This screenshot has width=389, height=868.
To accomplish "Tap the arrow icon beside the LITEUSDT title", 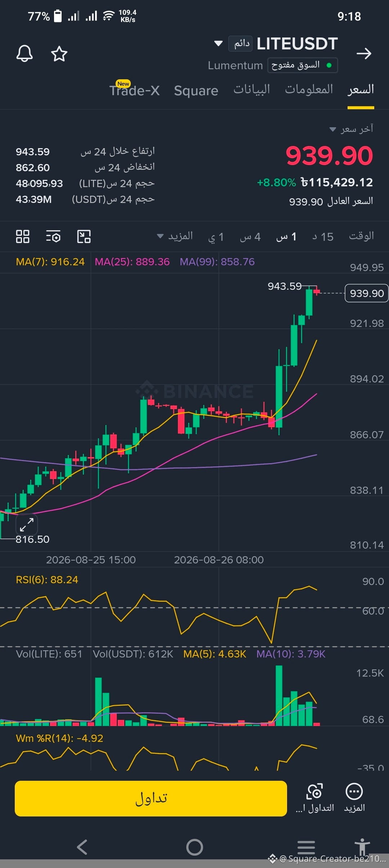I will (x=364, y=54).
